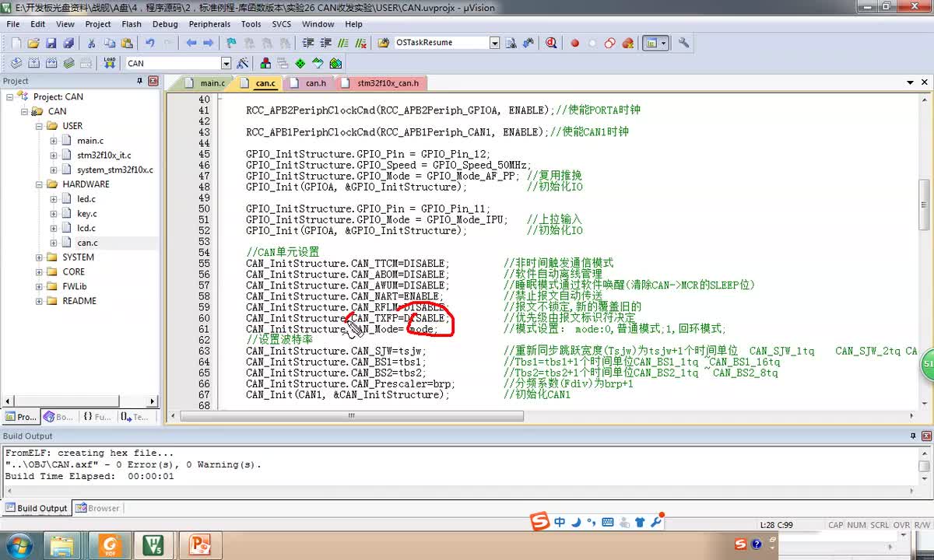Select system_stm32f10x.c in project tree
This screenshot has width=934, height=560.
[115, 170]
